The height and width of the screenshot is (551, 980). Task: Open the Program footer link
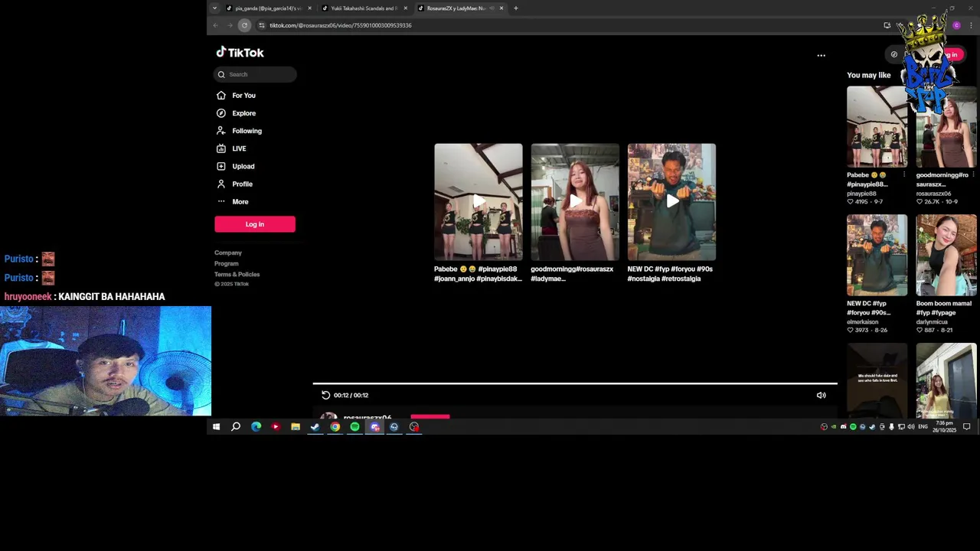click(x=227, y=263)
